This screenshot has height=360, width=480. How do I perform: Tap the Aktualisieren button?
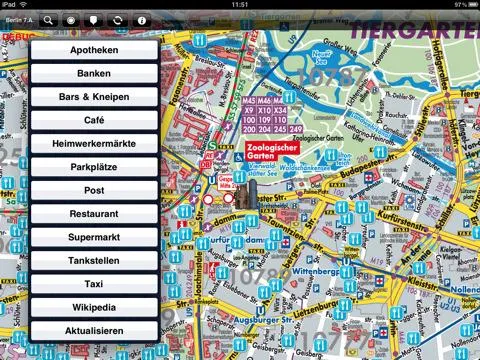(x=94, y=331)
